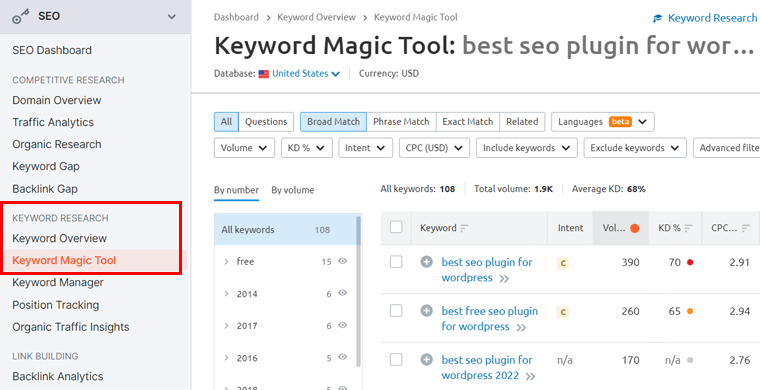Select the All keywords filter button

coord(226,122)
